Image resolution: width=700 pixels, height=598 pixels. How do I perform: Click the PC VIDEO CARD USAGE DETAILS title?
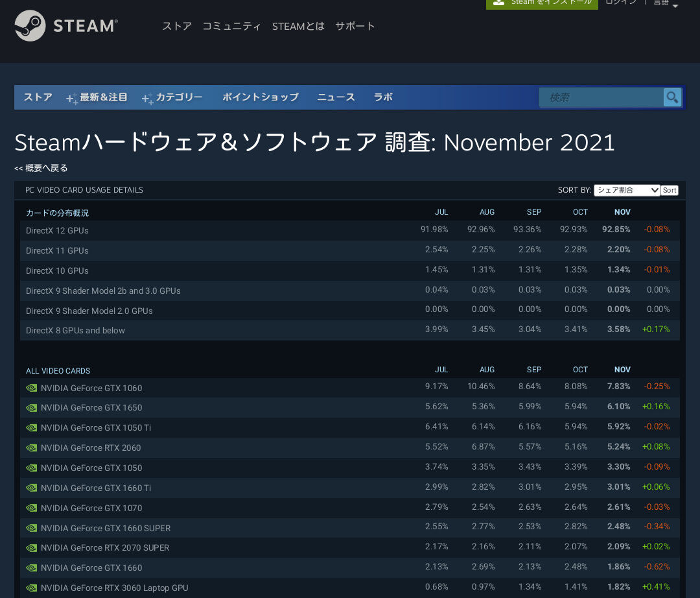tap(84, 190)
